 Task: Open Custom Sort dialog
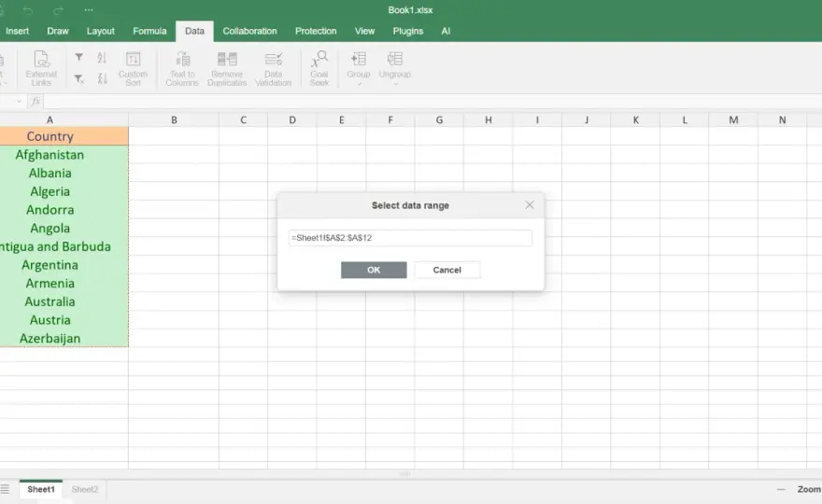tap(134, 68)
